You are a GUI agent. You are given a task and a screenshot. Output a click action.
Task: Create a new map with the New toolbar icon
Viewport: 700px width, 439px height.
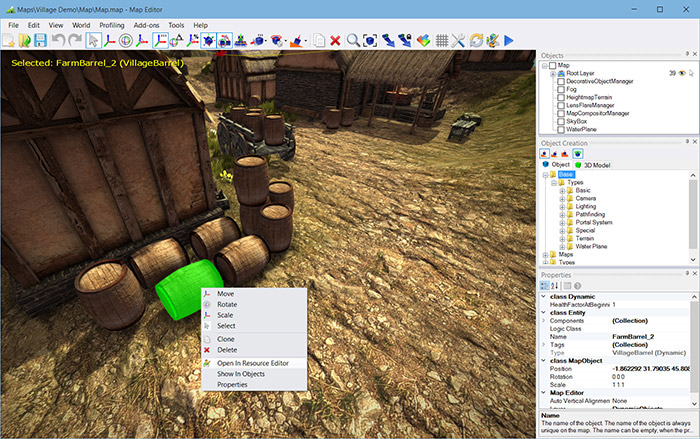[x=8, y=41]
